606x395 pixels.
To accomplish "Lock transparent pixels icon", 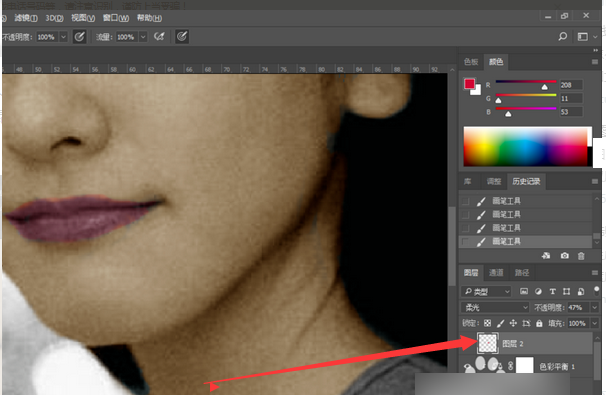I will click(x=487, y=323).
